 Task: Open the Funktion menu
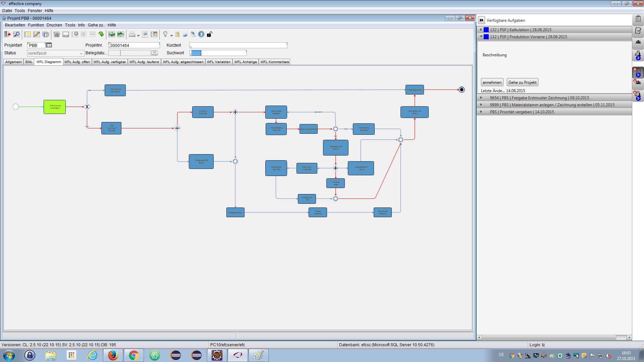[x=36, y=25]
